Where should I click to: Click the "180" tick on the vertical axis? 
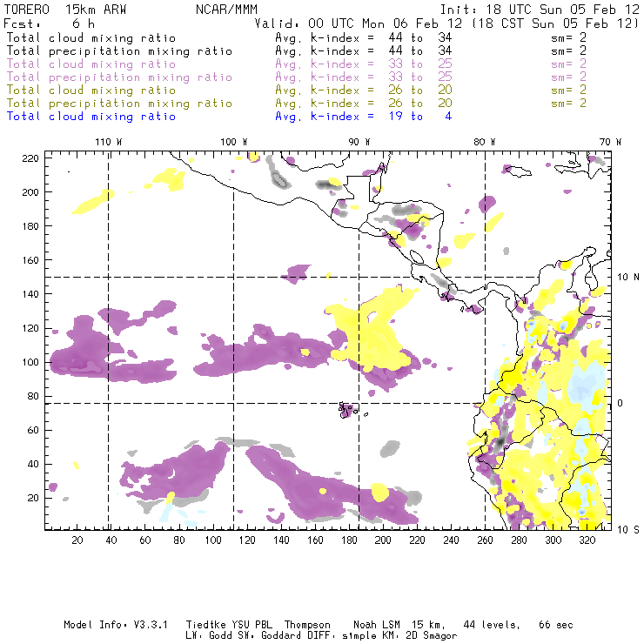tap(30, 226)
